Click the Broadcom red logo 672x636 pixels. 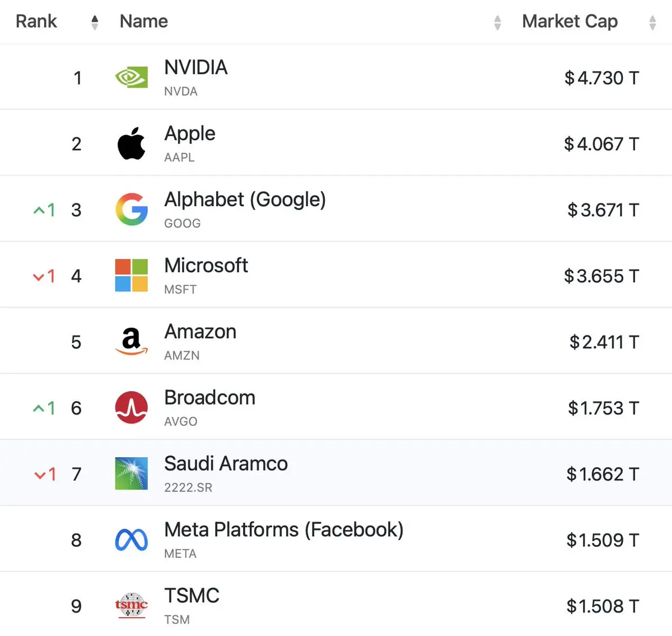coord(132,407)
